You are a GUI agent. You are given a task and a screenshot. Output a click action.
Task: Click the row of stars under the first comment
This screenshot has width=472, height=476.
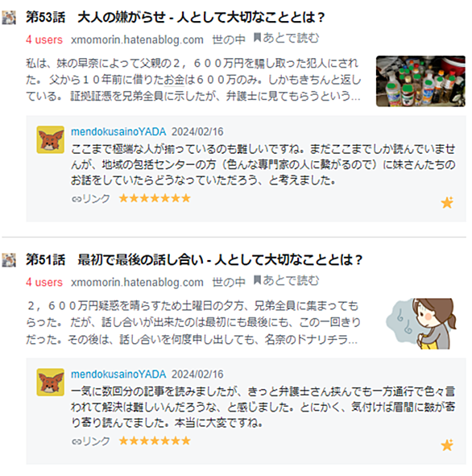pos(155,199)
